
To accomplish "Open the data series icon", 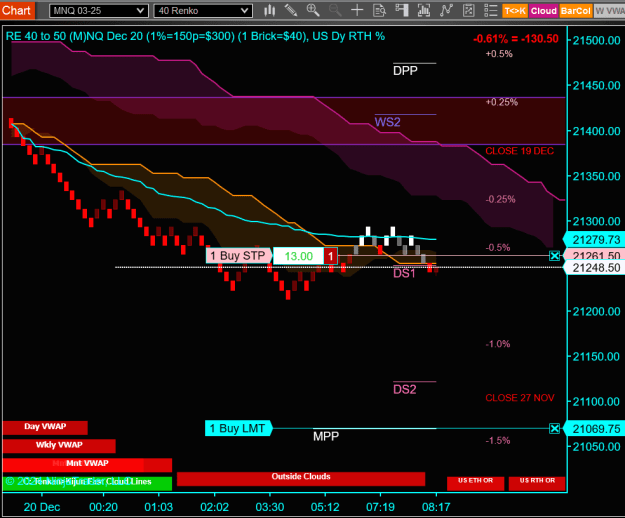I will coord(424,11).
